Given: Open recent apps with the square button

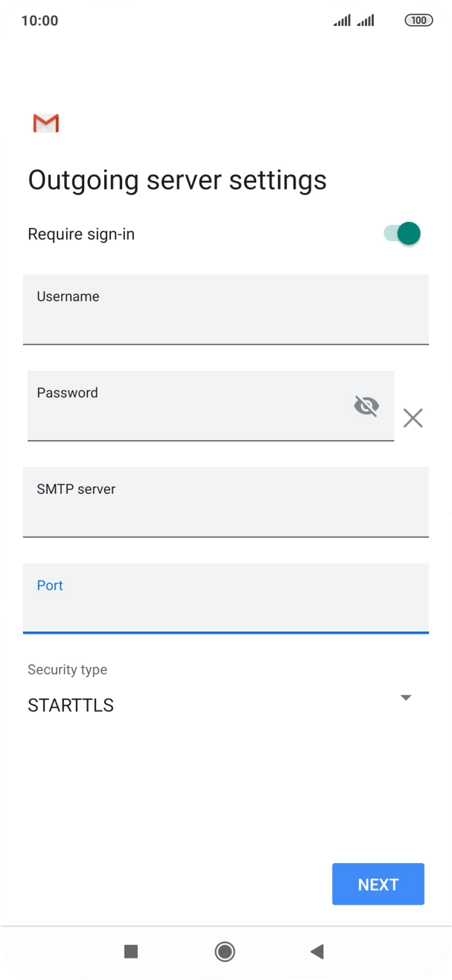Looking at the screenshot, I should 131,951.
